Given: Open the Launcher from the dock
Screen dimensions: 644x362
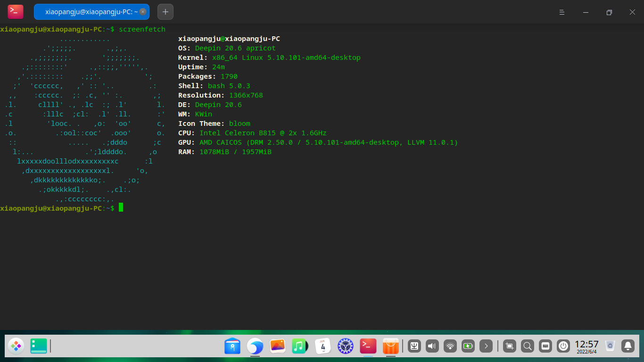Looking at the screenshot, I should coord(16,346).
